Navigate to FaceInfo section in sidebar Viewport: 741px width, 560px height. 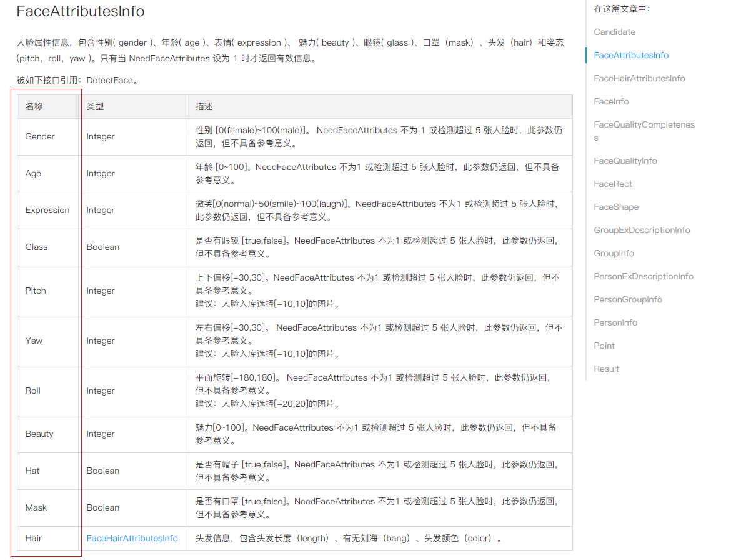coord(611,101)
